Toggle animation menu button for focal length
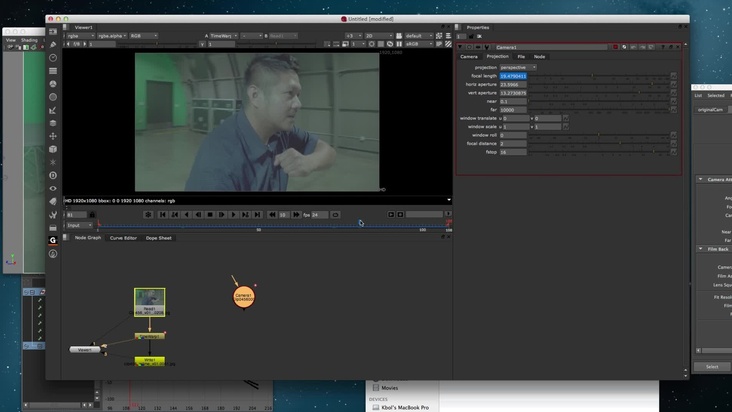This screenshot has height=412, width=732. pyautogui.click(x=675, y=76)
